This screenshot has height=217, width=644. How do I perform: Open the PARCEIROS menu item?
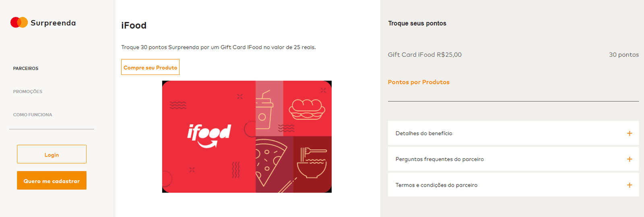26,68
